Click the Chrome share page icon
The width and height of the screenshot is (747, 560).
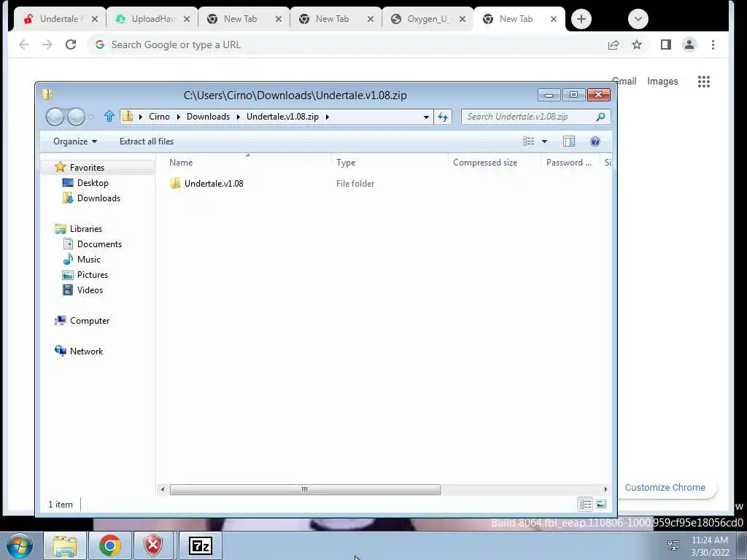[613, 44]
